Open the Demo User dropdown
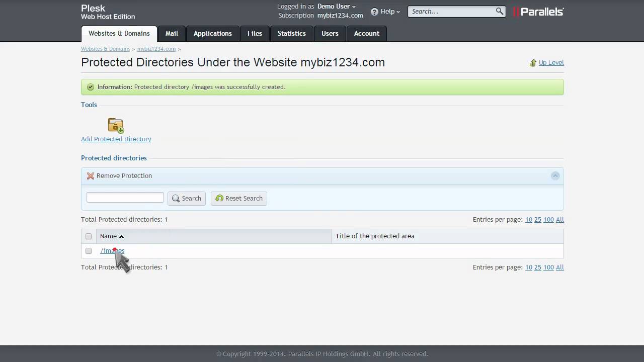644x362 pixels. click(x=336, y=7)
